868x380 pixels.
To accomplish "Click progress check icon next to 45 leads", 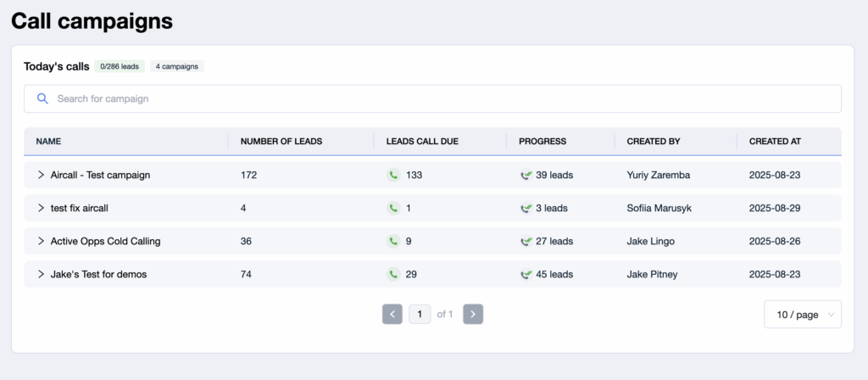I will pyautogui.click(x=526, y=274).
